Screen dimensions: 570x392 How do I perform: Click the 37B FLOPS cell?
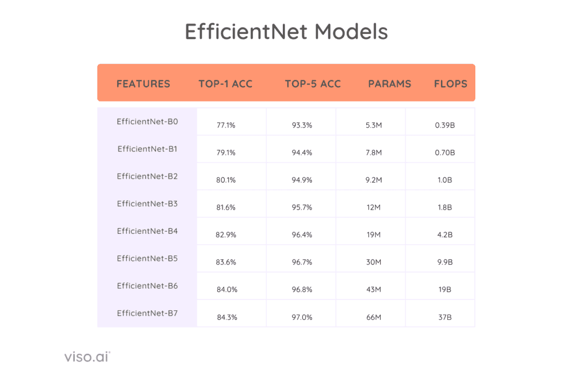click(x=445, y=317)
